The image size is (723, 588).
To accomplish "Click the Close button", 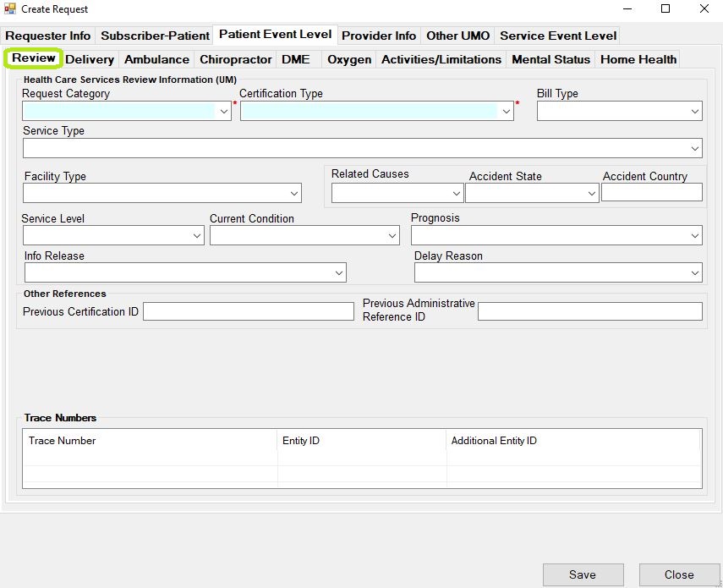I will coord(679,574).
